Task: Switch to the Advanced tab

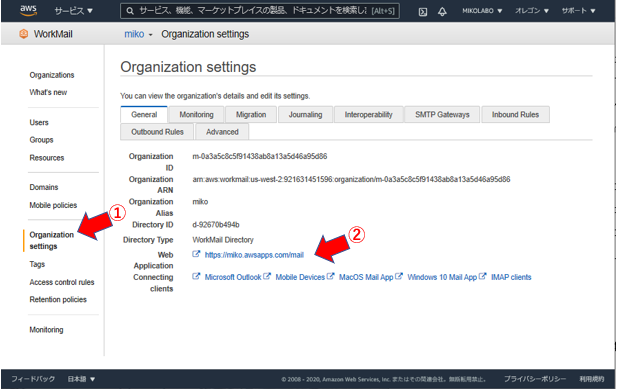Action: [x=222, y=132]
